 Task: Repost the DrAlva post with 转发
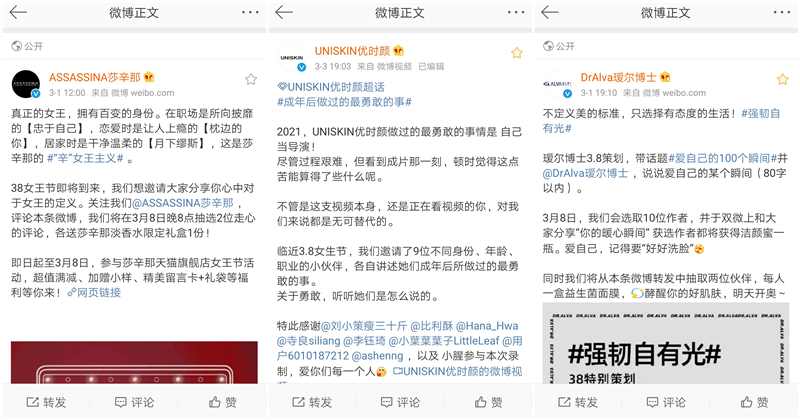point(578,402)
